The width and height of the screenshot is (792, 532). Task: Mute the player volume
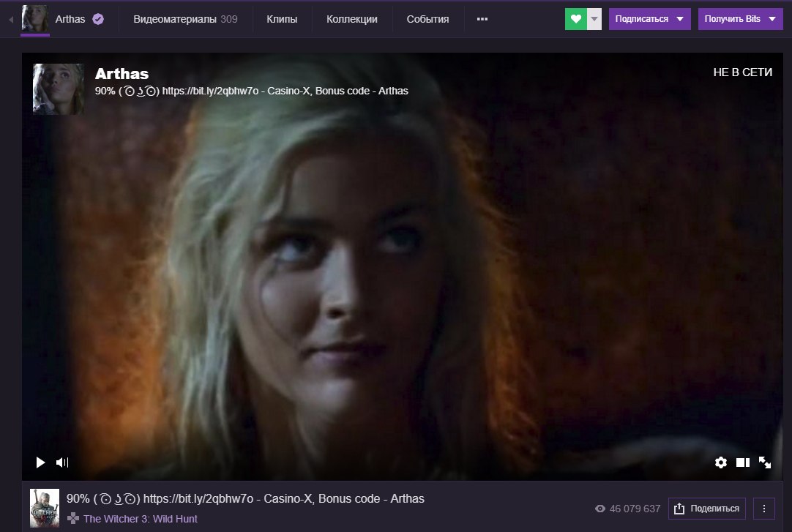point(62,462)
